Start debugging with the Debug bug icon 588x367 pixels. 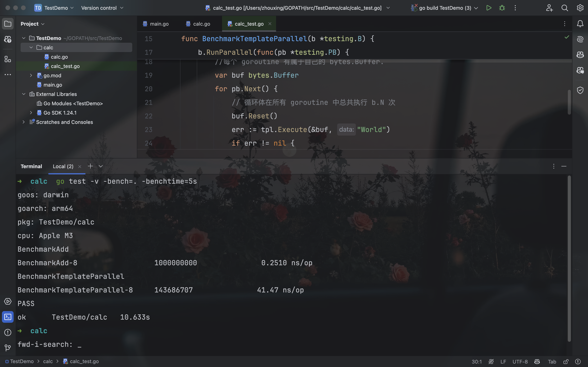coord(502,8)
